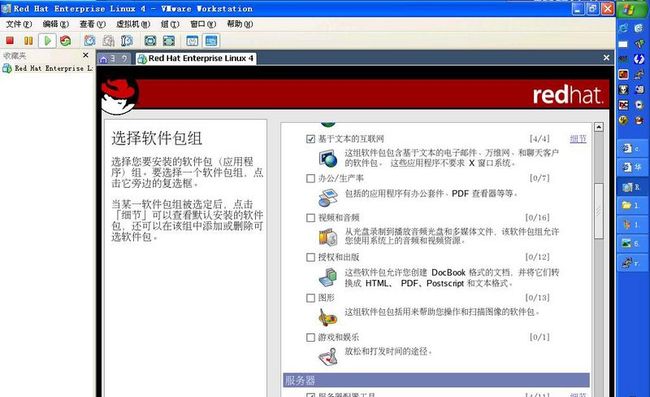Image resolution: width=650 pixels, height=397 pixels.
Task: Open the 文件 menu
Action: coord(19,24)
